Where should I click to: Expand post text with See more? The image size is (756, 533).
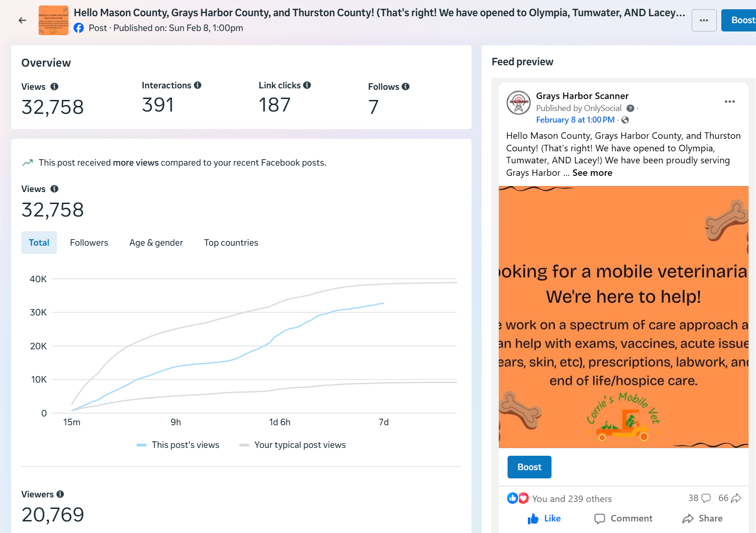point(592,173)
